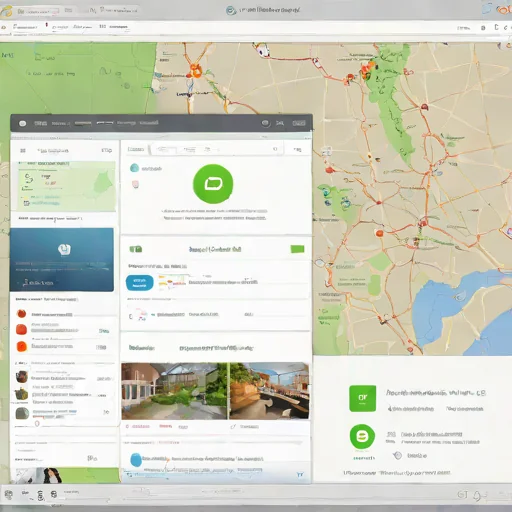The width and height of the screenshot is (512, 512).
Task: Click the round outline icon in dark header bar
Action: [265, 123]
